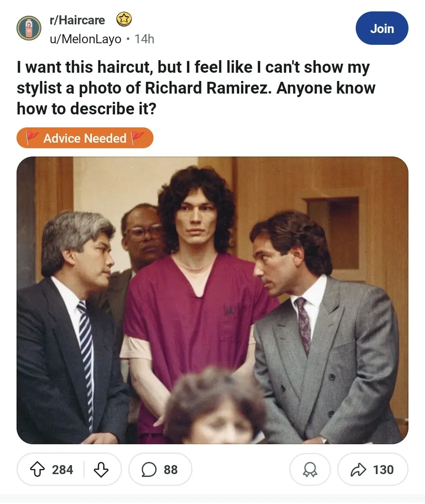This screenshot has width=425, height=504.
Task: Open the post by its title text
Action: click(x=196, y=88)
